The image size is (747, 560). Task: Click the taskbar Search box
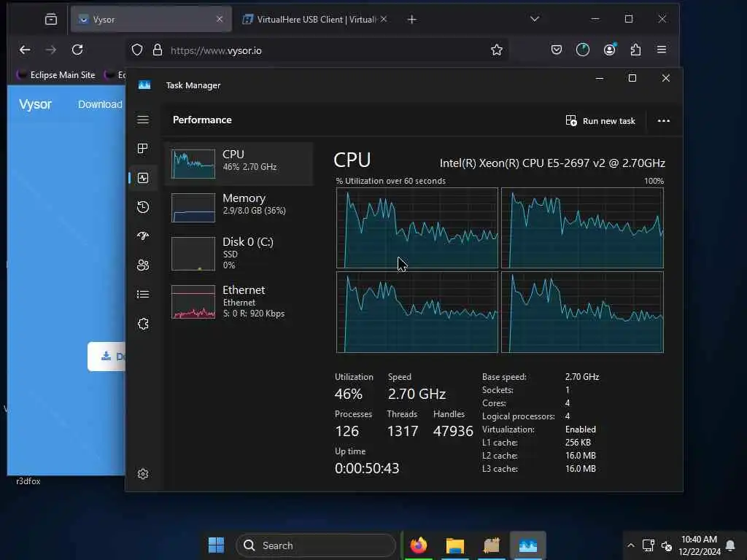(x=315, y=545)
